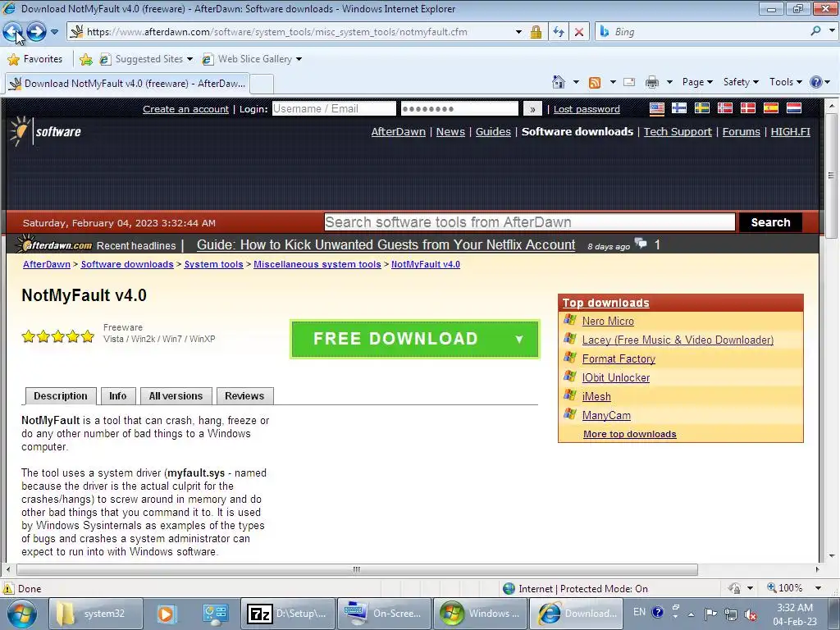
Task: Switch to the Description tab
Action: [61, 396]
